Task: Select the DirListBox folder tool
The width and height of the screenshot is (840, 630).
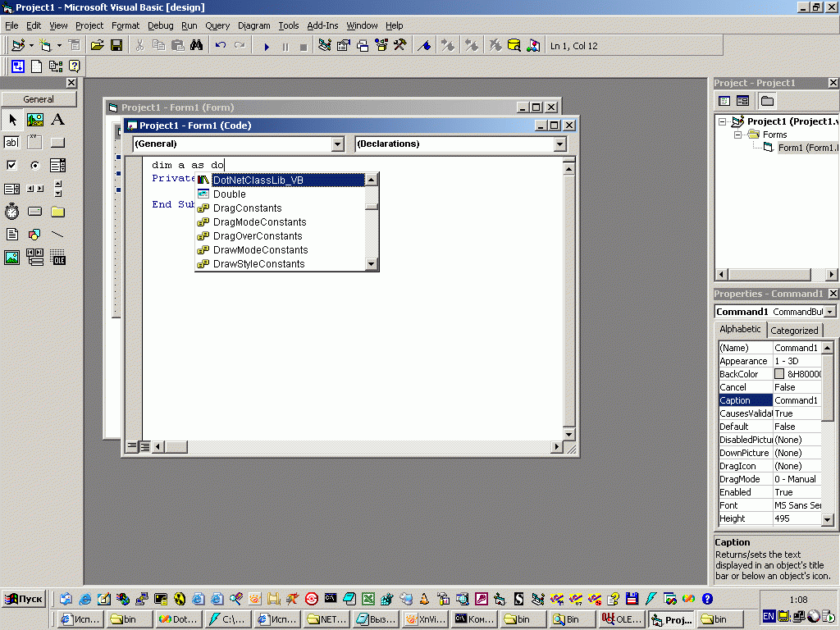Action: (58, 212)
